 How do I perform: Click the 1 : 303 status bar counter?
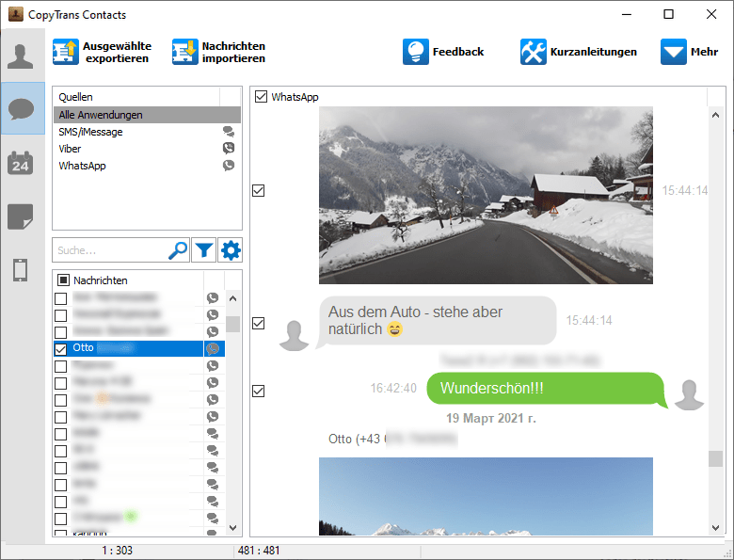pyautogui.click(x=117, y=551)
